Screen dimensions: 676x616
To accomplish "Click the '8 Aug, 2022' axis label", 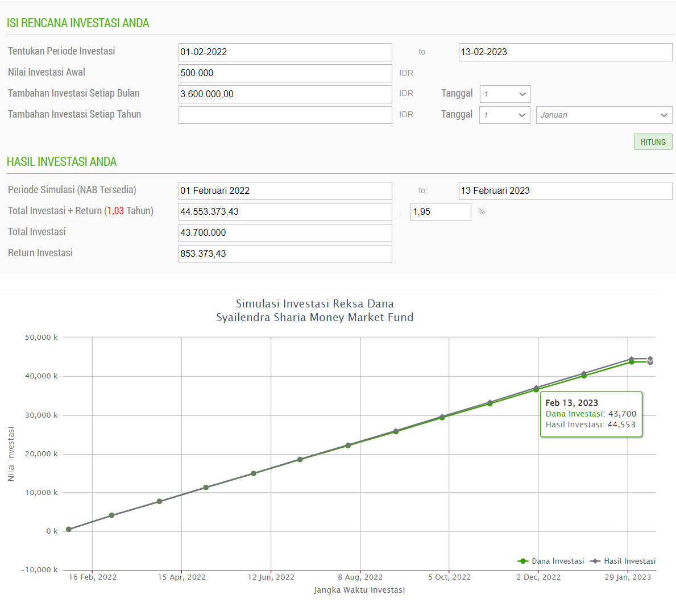I will pos(360,577).
